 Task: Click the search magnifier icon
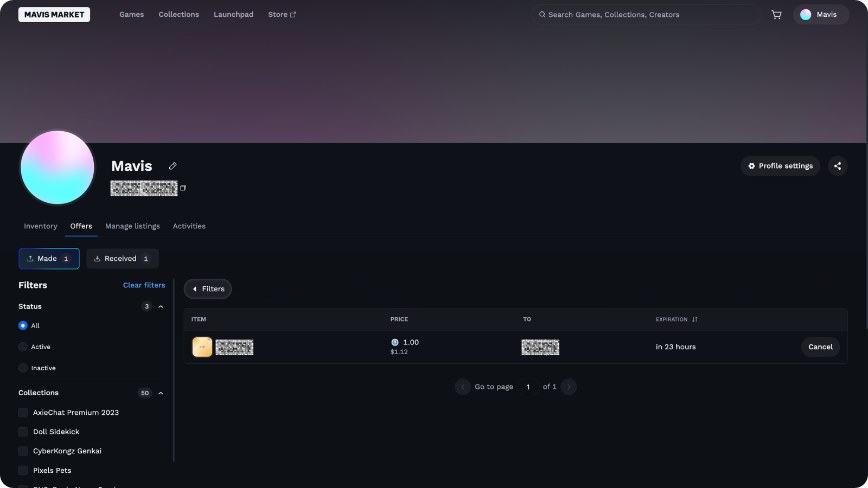pos(542,15)
